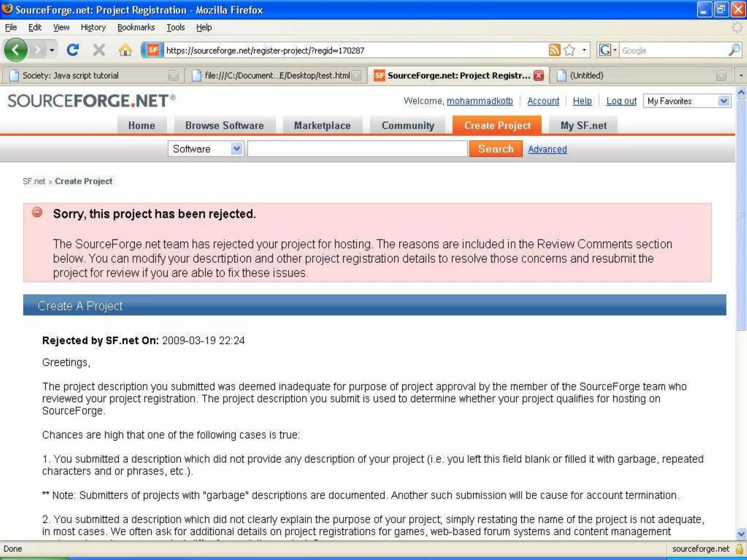Click the Back navigation arrow
The height and width of the screenshot is (560, 747).
point(16,50)
